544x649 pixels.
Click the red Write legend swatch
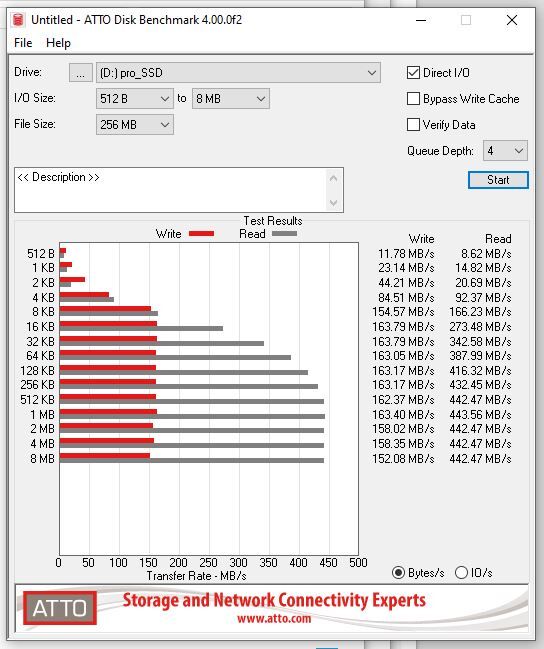click(x=201, y=234)
